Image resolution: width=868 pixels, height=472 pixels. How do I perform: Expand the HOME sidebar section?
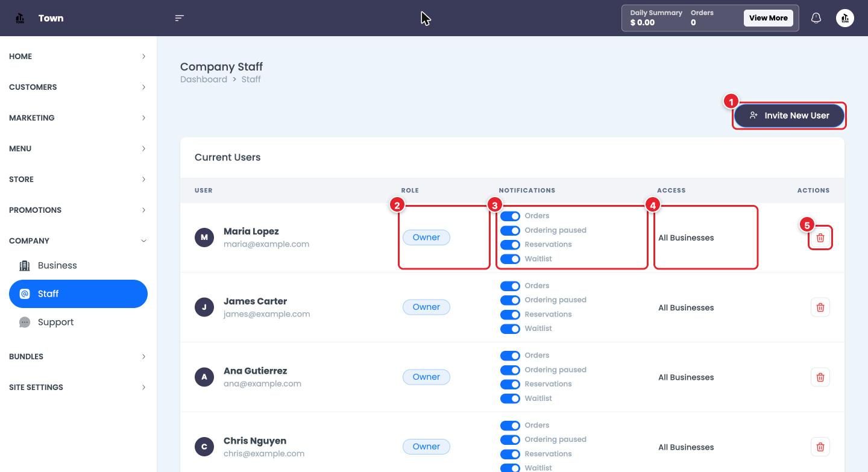[x=78, y=56]
